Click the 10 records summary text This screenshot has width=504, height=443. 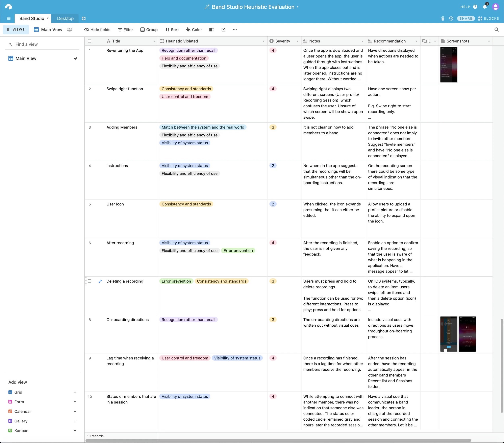click(95, 436)
